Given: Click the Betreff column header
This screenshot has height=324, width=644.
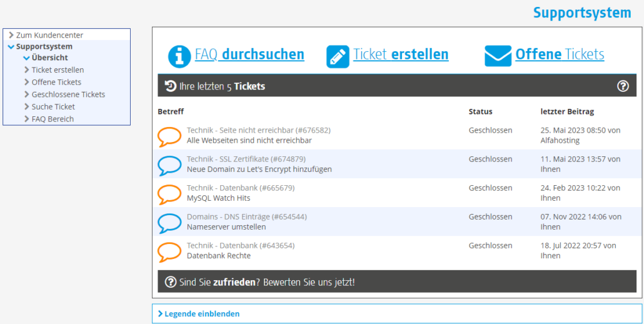Looking at the screenshot, I should click(x=171, y=111).
